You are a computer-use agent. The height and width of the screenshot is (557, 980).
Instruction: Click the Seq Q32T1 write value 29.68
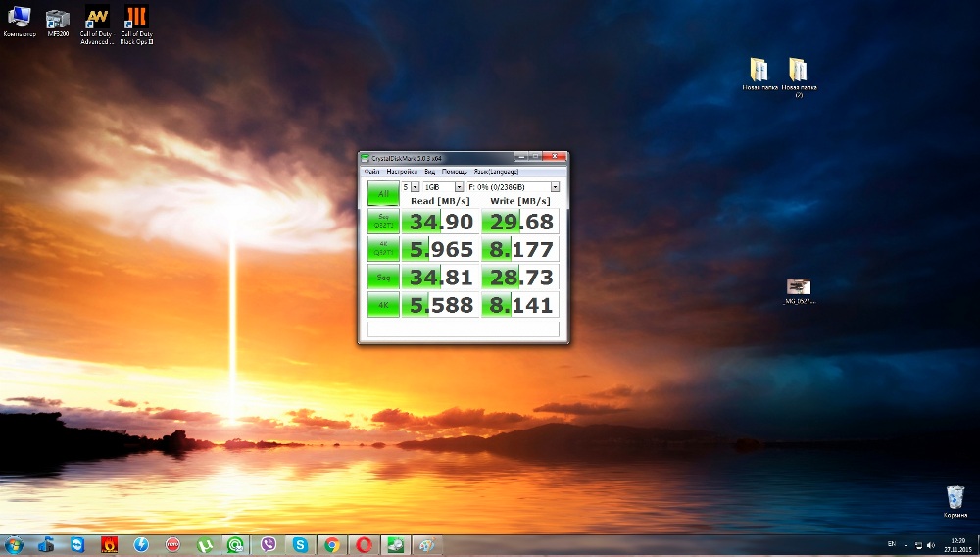point(520,222)
